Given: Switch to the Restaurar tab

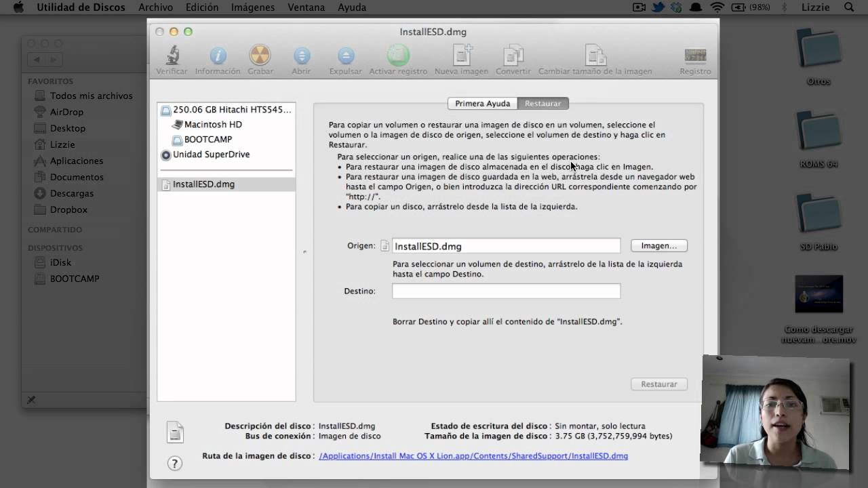Looking at the screenshot, I should point(543,103).
